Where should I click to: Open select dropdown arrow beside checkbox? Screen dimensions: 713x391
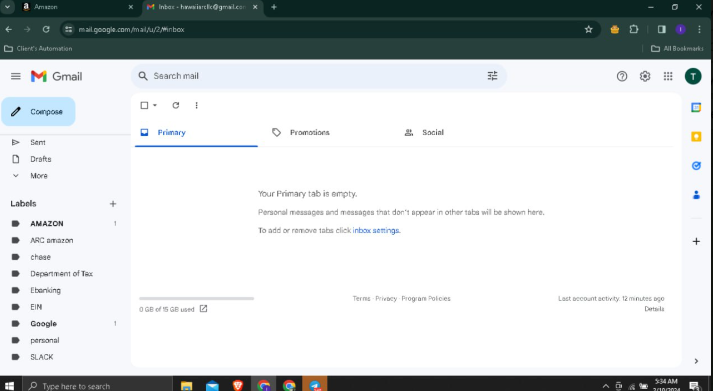coord(155,105)
